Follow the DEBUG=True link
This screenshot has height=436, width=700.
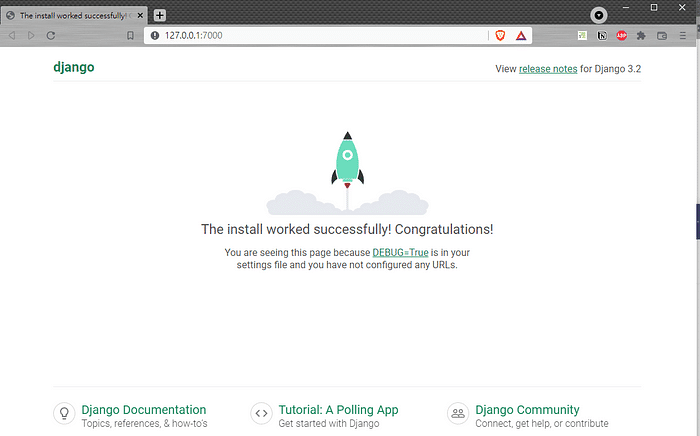pyautogui.click(x=400, y=253)
